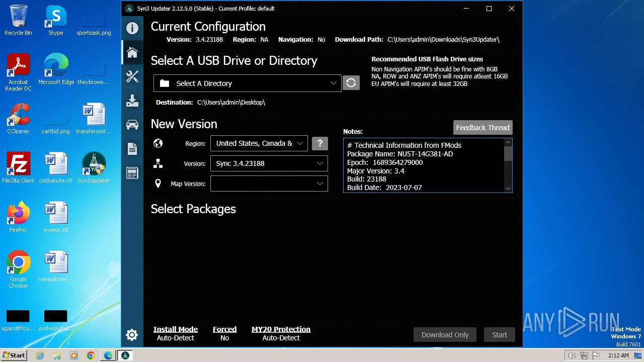Open the Sync Version dropdown
The width and height of the screenshot is (644, 362).
[269, 163]
